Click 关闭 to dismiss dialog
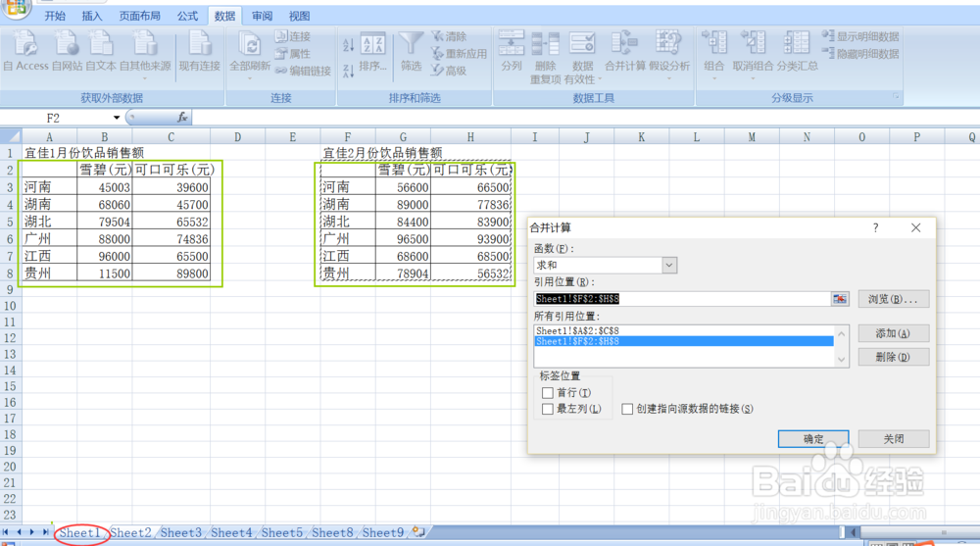 [893, 439]
